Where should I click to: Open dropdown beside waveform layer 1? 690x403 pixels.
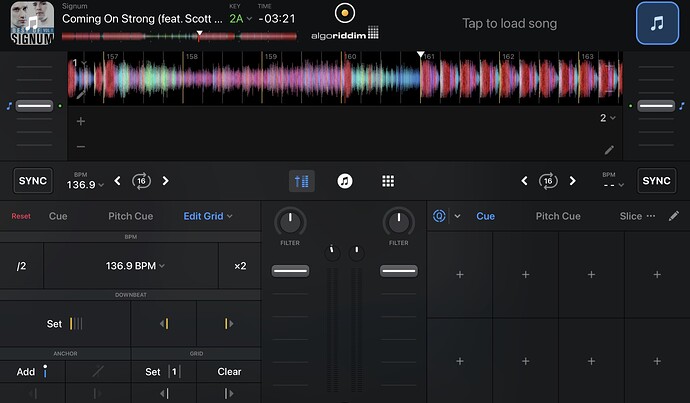tap(80, 63)
